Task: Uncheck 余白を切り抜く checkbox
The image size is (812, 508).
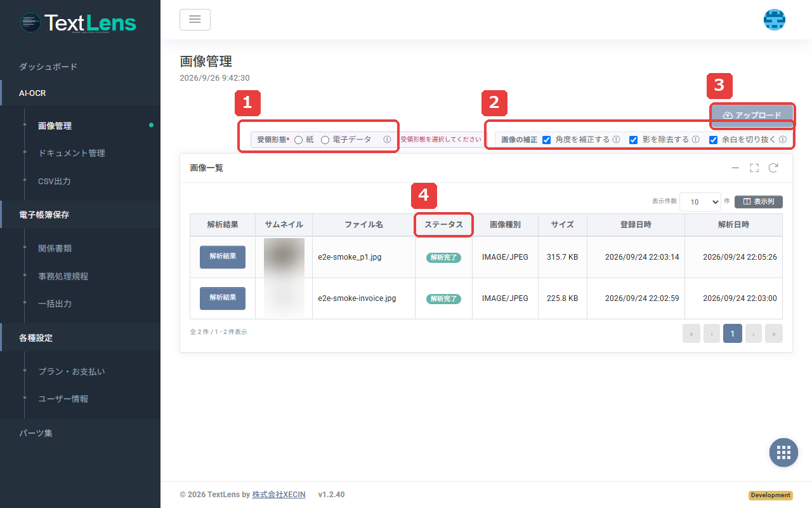Action: (x=713, y=140)
